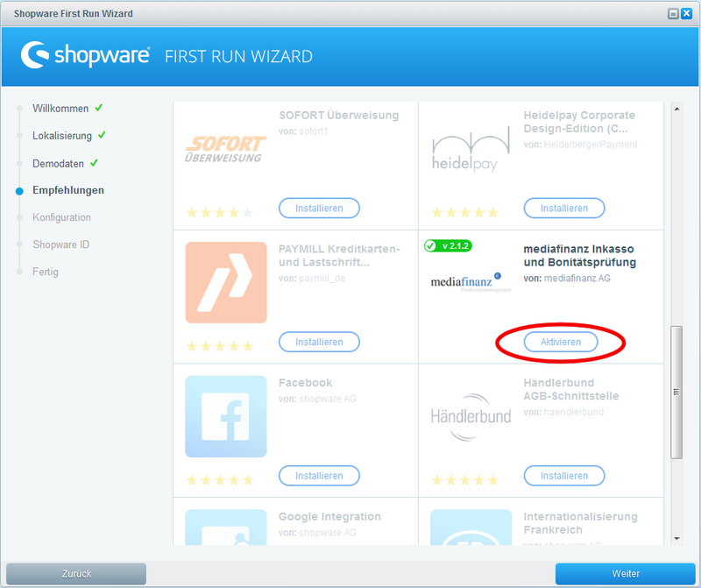Click the Heidelpay Corporate Design-Edition title
Image resolution: width=701 pixels, height=588 pixels.
tap(579, 122)
